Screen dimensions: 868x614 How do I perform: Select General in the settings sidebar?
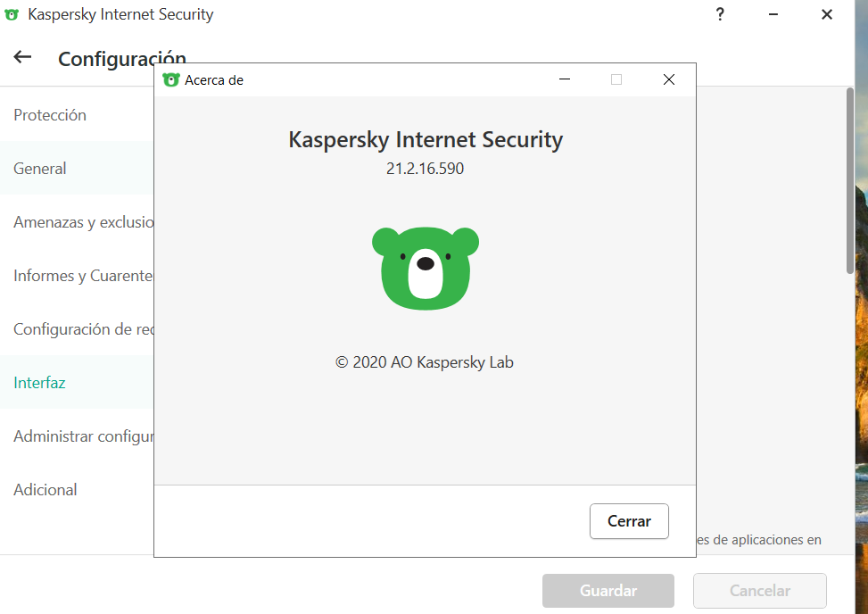[x=40, y=169]
